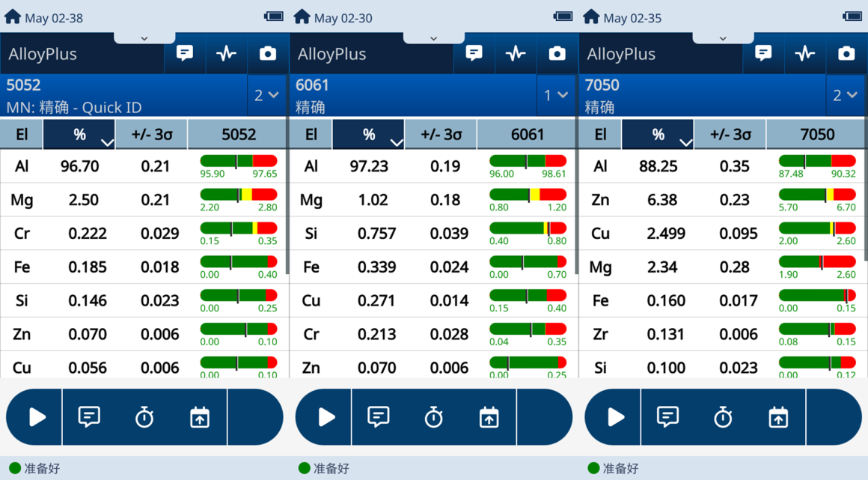The height and width of the screenshot is (480, 868).
Task: Click the home icon beside May 02-38
Action: 13,16
